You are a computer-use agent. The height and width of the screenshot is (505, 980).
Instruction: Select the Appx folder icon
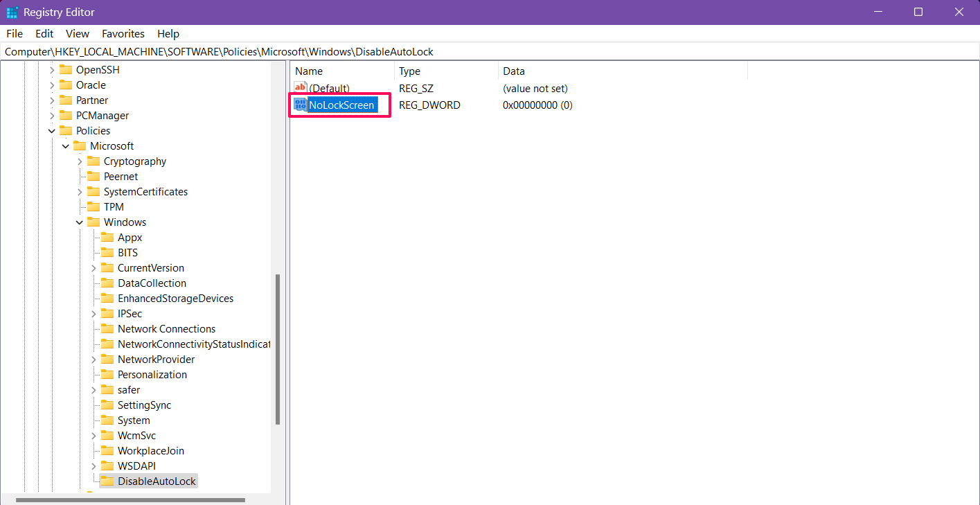107,237
